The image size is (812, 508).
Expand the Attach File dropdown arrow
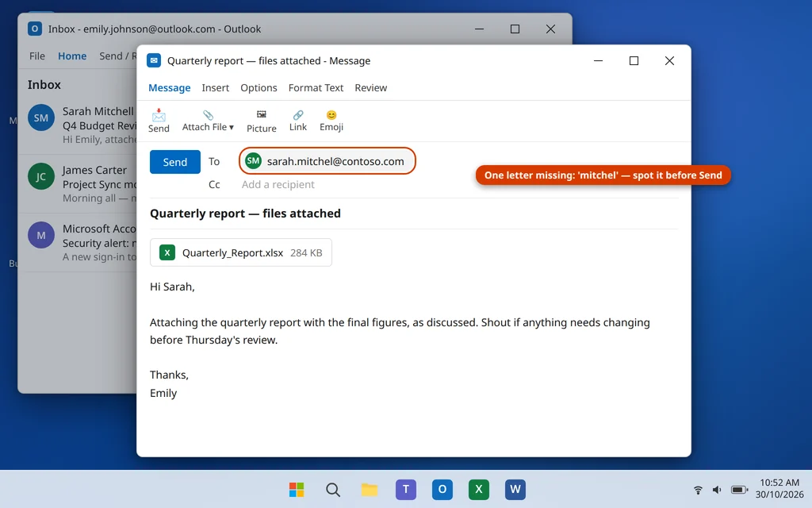click(232, 127)
